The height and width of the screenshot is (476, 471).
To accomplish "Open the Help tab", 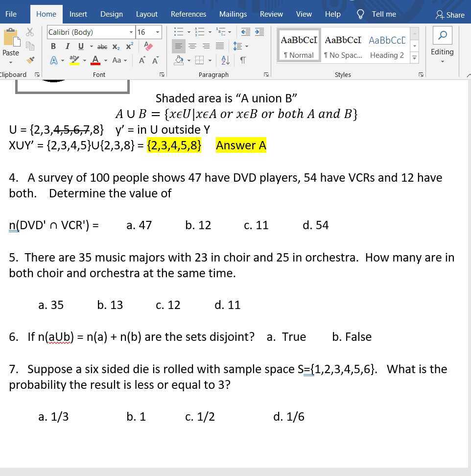I will pos(332,14).
